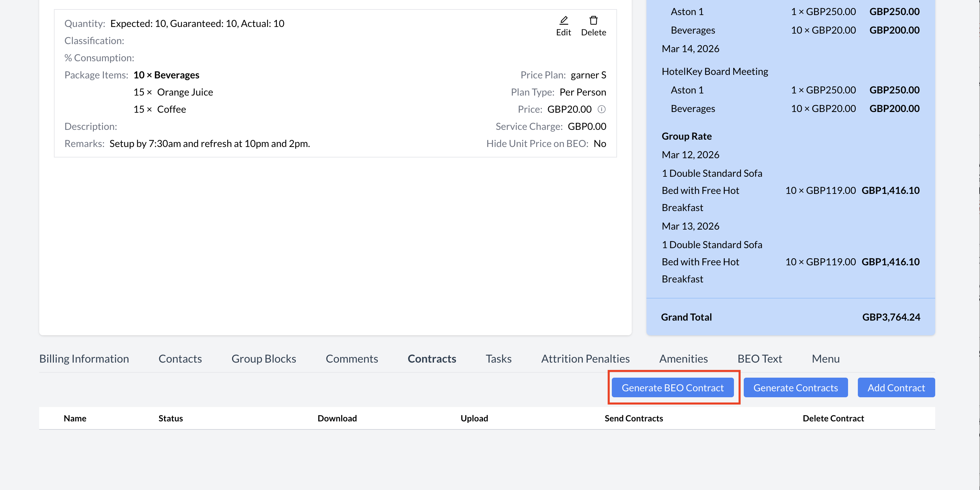Viewport: 980px width, 490px height.
Task: Click the Delete trash icon
Action: (x=593, y=21)
